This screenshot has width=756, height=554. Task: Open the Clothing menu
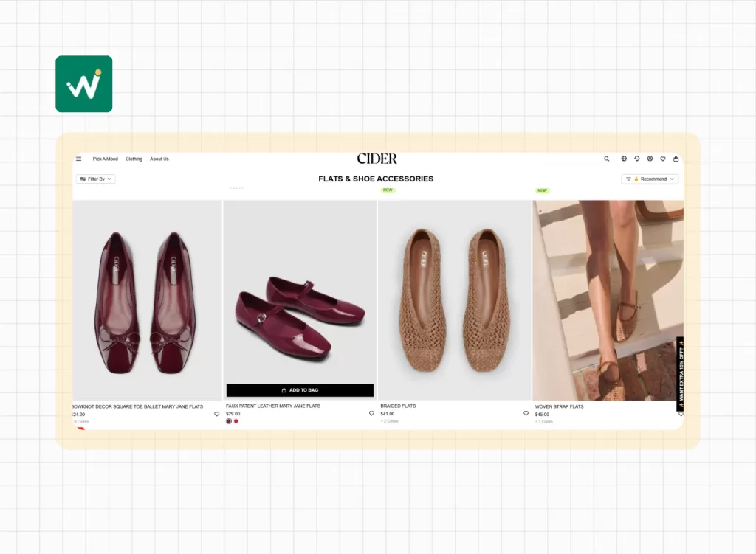[x=134, y=159]
